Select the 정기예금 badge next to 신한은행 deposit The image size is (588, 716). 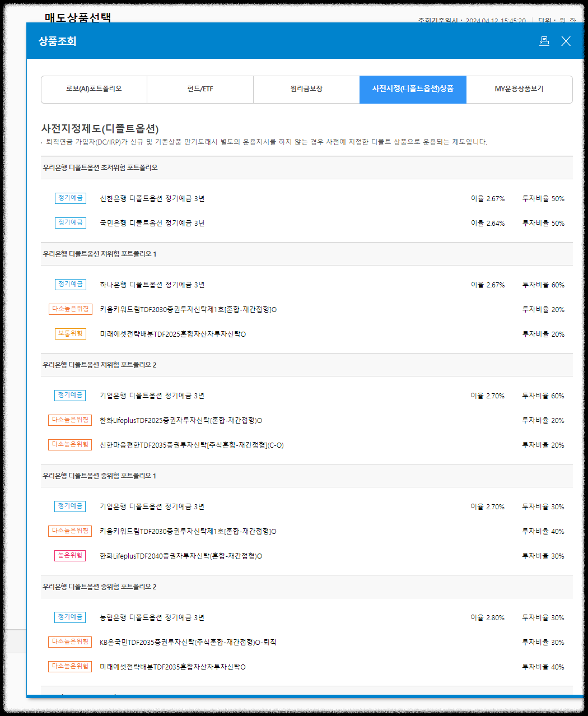pyautogui.click(x=70, y=198)
